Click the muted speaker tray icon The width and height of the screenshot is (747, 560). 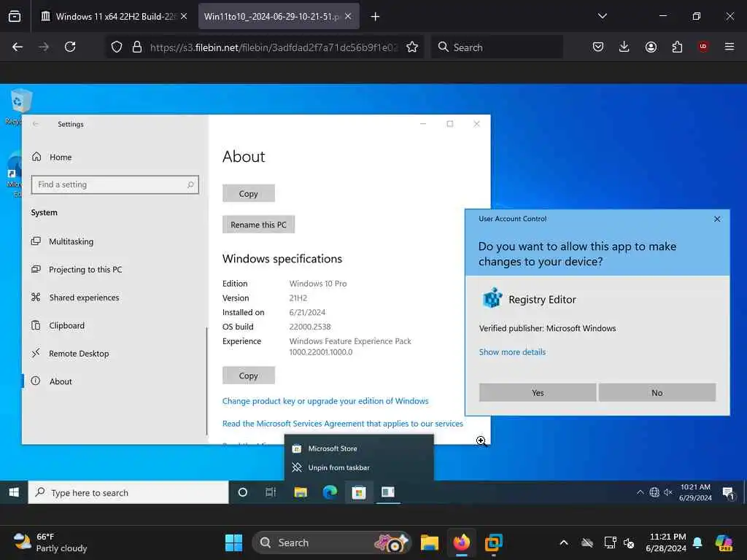pos(668,492)
